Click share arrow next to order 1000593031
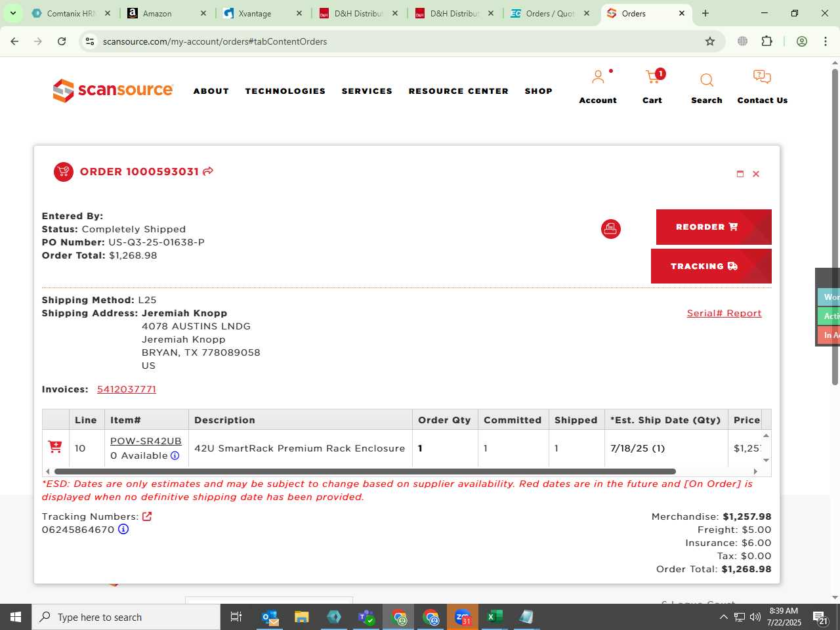 click(208, 171)
